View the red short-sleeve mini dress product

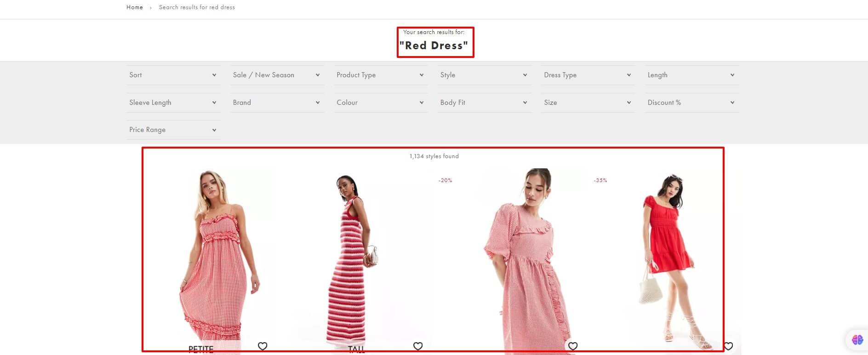667,258
